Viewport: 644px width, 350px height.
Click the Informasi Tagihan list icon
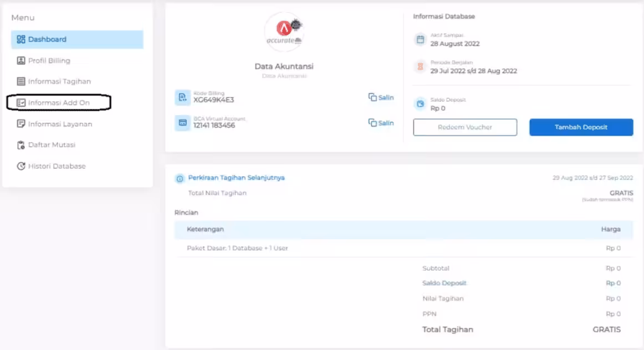(21, 81)
